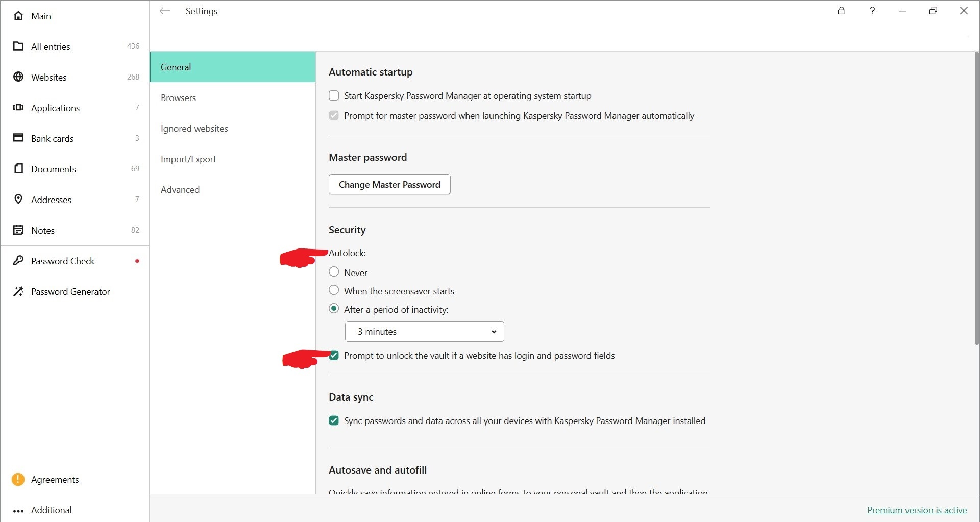
Task: Click the 69 count beside Documents
Action: (x=135, y=169)
